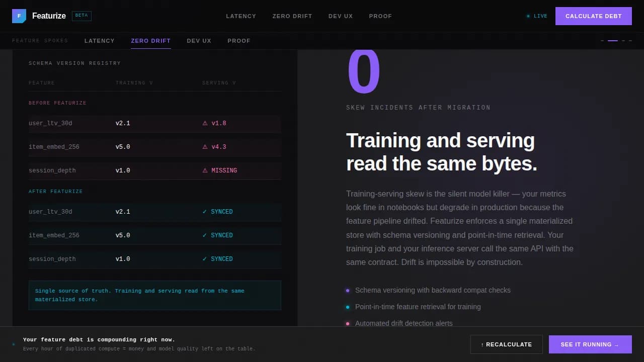This screenshot has height=362, width=644.
Task: Click the BETA badge
Action: click(82, 16)
